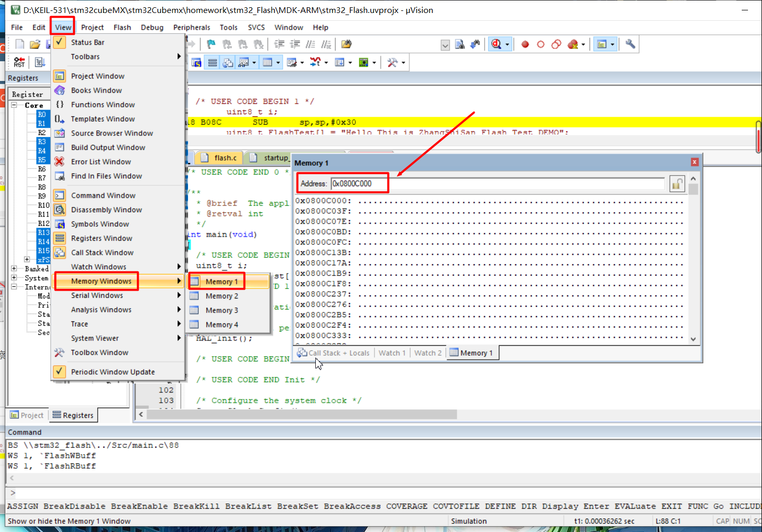
Task: Click the System Viewer toolbar icon
Action: [x=364, y=63]
